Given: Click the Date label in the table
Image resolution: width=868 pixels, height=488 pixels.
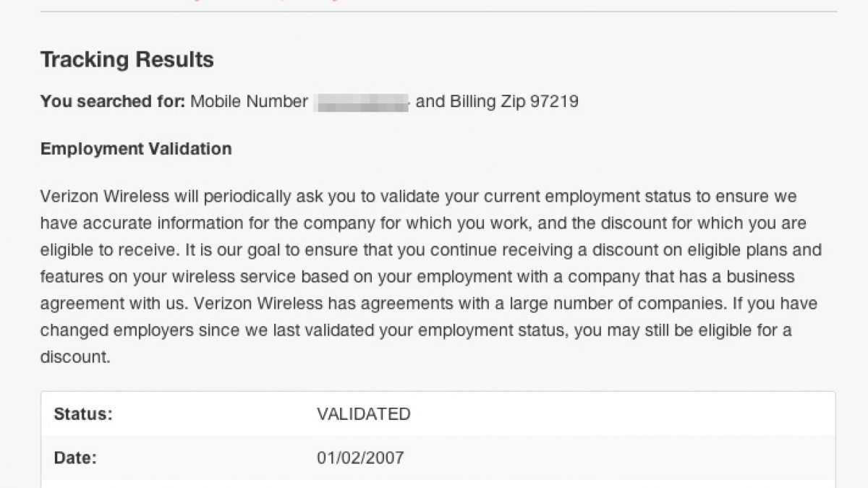Looking at the screenshot, I should click(75, 458).
